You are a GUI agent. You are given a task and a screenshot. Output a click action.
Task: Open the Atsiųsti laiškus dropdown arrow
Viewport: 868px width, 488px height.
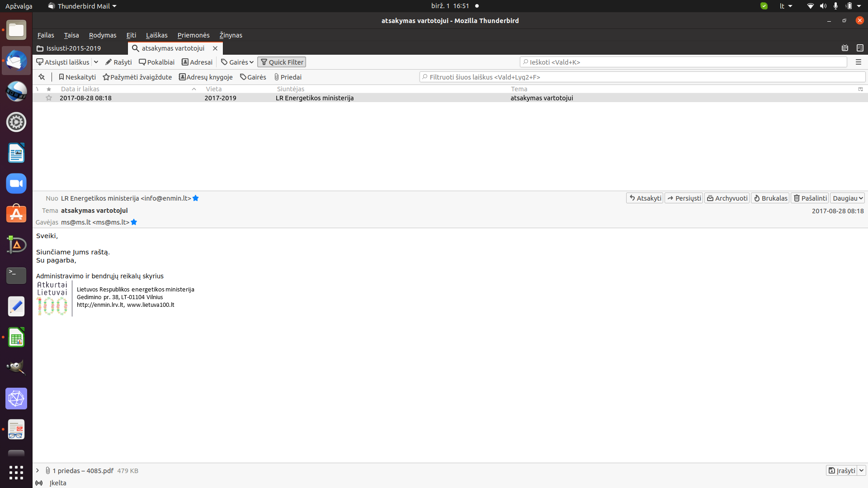click(96, 62)
